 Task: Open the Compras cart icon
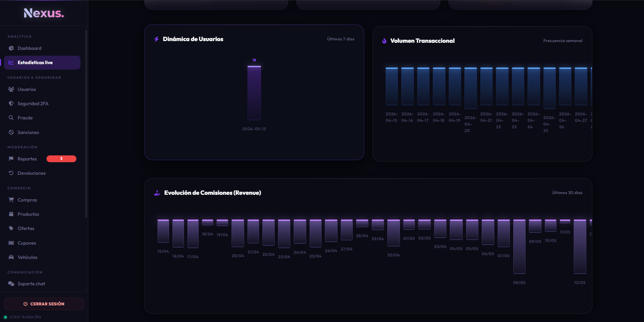11,200
